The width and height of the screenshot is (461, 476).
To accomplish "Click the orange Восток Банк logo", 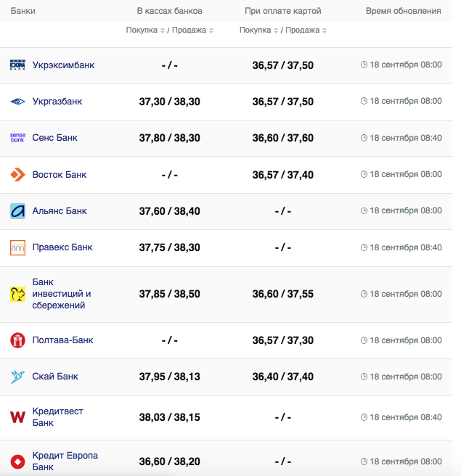I will 17,175.
